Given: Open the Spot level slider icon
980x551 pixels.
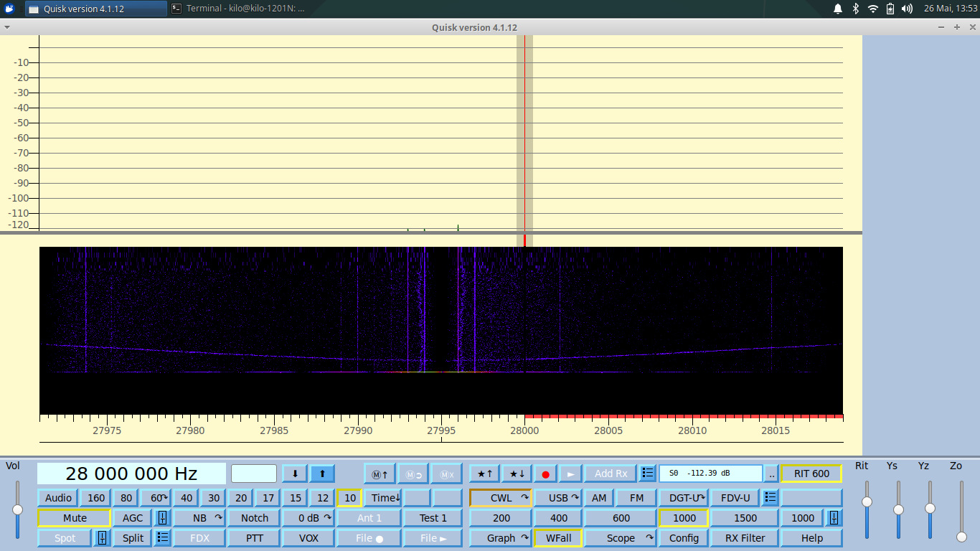Looking at the screenshot, I should click(102, 538).
